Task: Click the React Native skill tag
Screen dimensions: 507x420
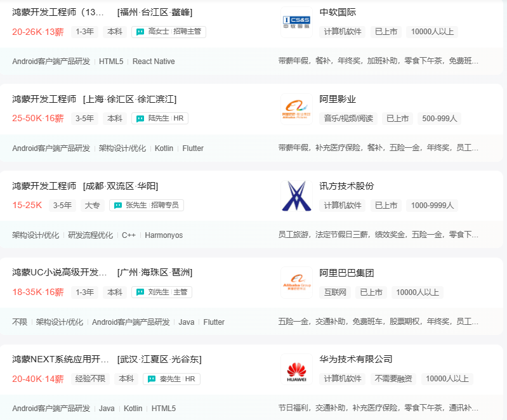Action: click(154, 62)
